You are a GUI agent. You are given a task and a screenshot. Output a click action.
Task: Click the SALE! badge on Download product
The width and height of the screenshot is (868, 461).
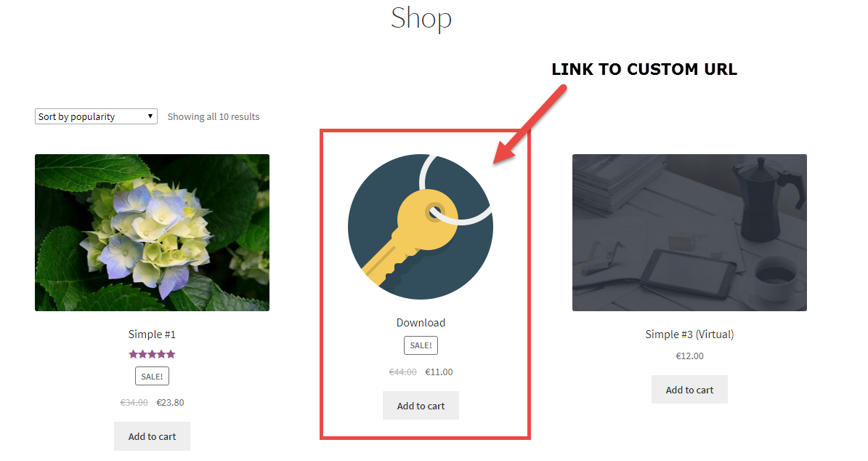tap(421, 345)
